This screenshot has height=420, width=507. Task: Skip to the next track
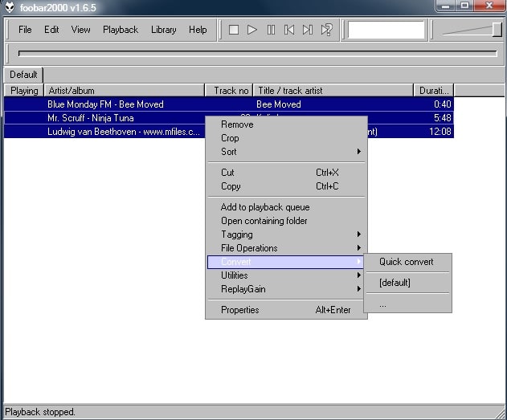click(x=308, y=30)
